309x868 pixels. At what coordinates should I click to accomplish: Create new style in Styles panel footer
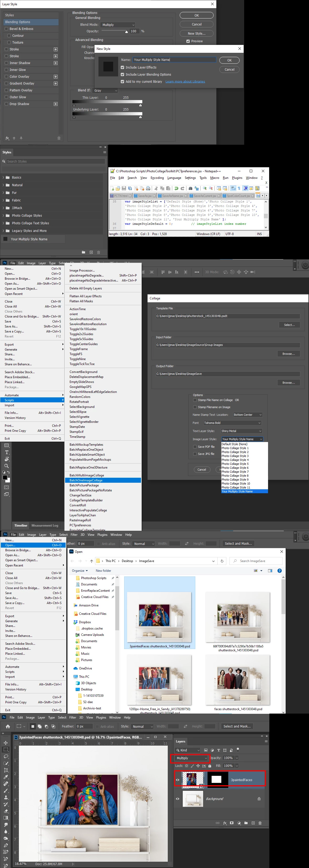click(91, 252)
